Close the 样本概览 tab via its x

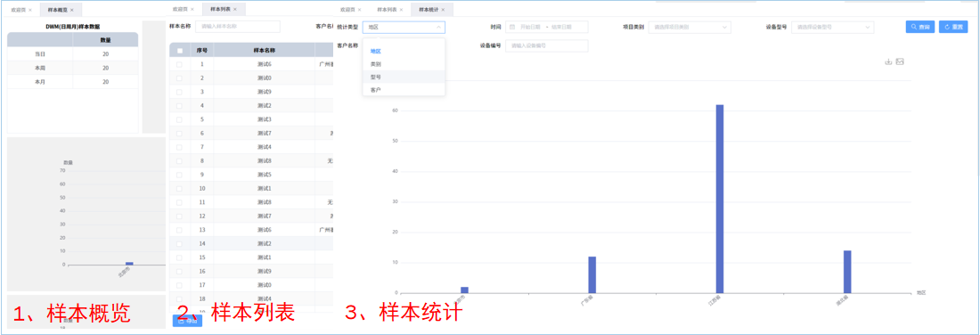pos(72,10)
